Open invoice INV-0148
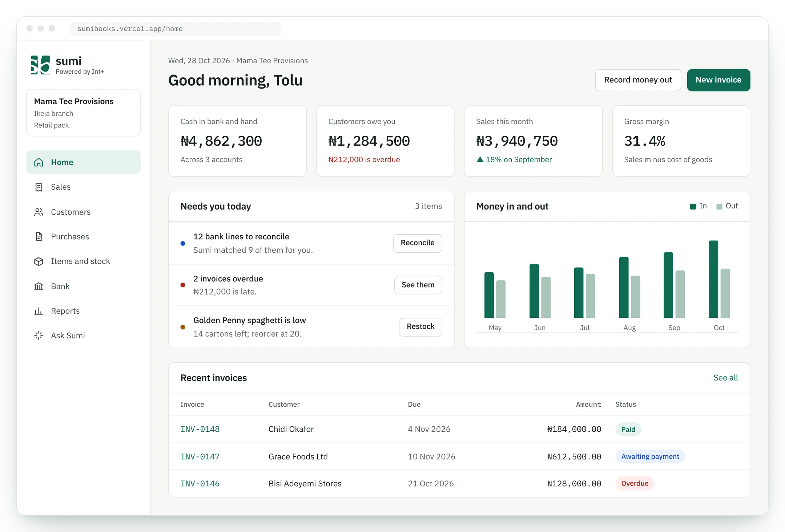Screen dimensions: 785x532 [x=200, y=429]
